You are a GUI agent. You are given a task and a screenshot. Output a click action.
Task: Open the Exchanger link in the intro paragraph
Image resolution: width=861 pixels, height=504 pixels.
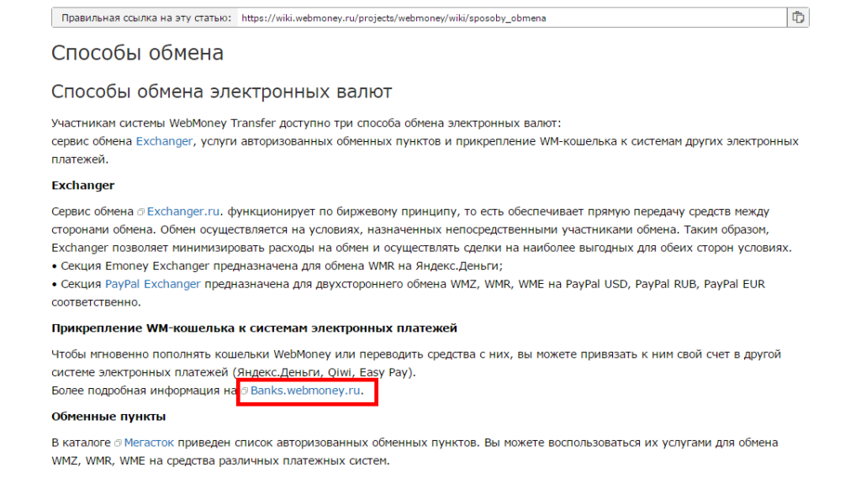[164, 141]
